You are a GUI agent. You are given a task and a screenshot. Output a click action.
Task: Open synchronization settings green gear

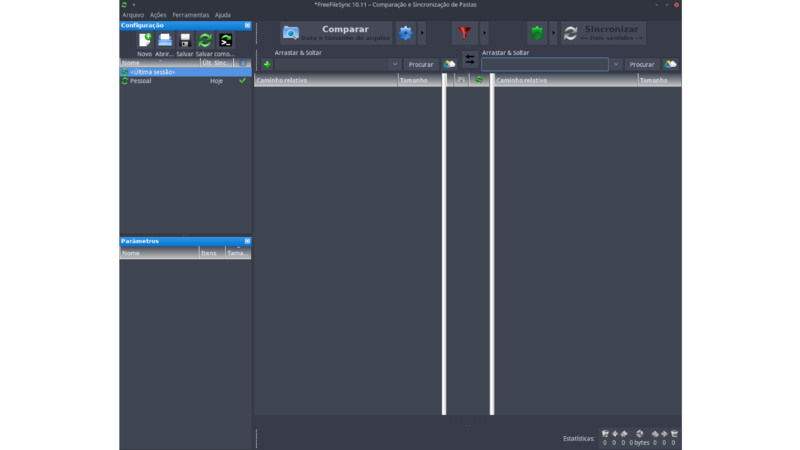[537, 33]
